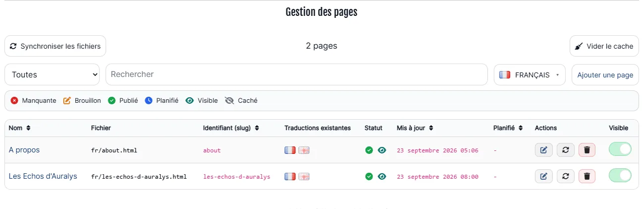This screenshot has height=209, width=644.
Task: Click file path fr/les-echos-d-auralys.html
Action: [x=139, y=177]
